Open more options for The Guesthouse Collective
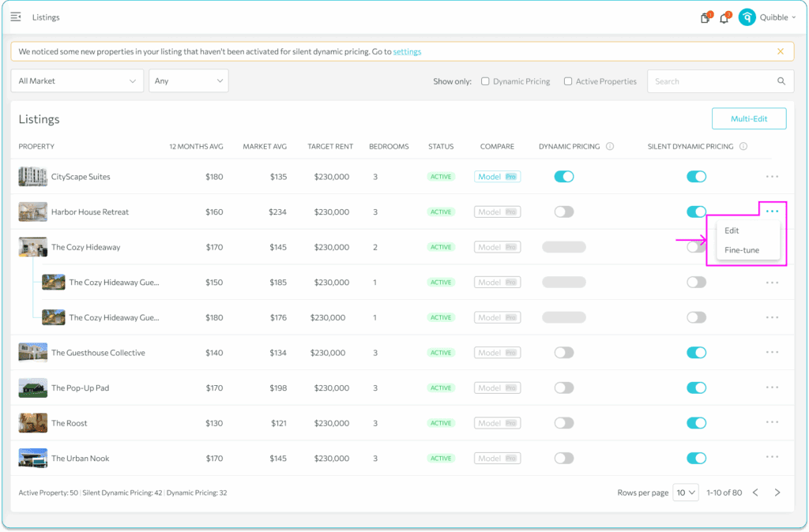Image resolution: width=809 pixels, height=532 pixels. [x=772, y=353]
